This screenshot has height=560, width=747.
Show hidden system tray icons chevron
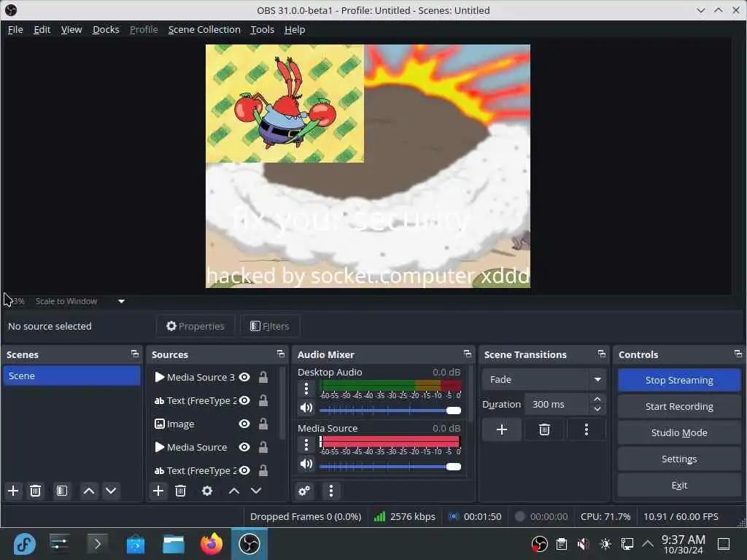click(648, 543)
